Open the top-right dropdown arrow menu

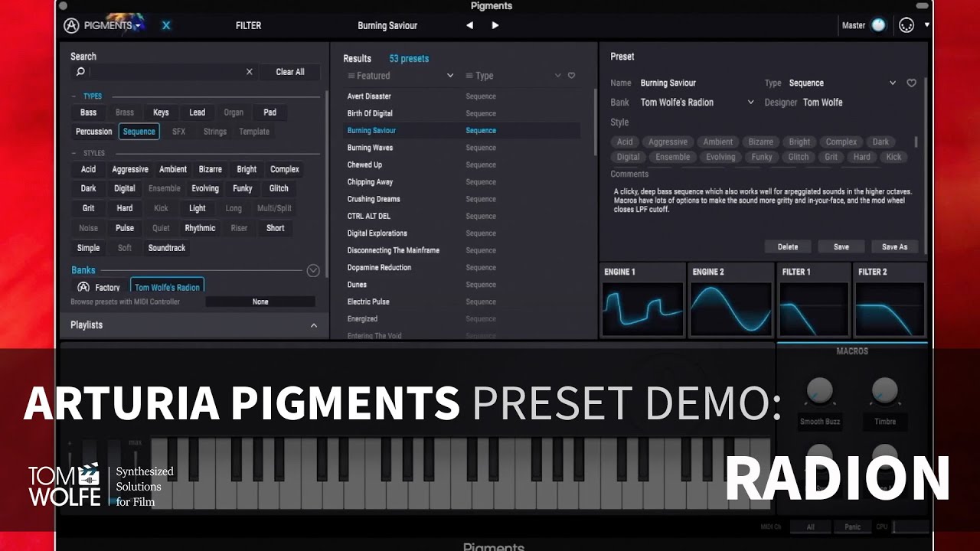[x=926, y=25]
